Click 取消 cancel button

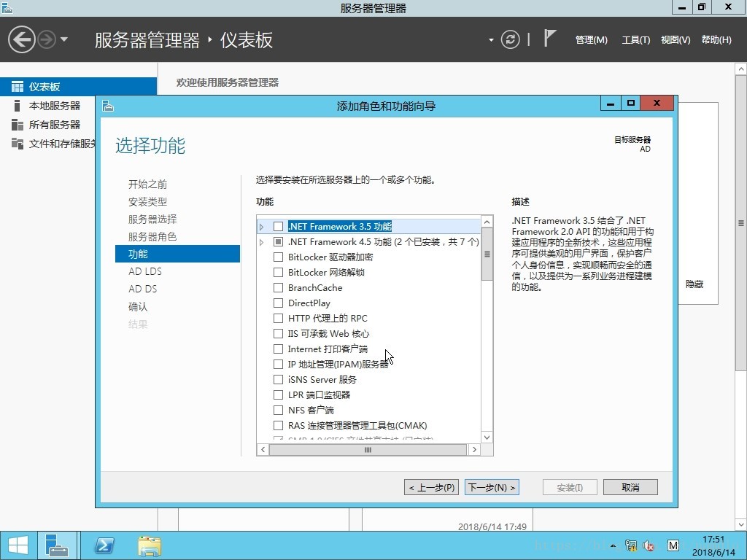(630, 487)
